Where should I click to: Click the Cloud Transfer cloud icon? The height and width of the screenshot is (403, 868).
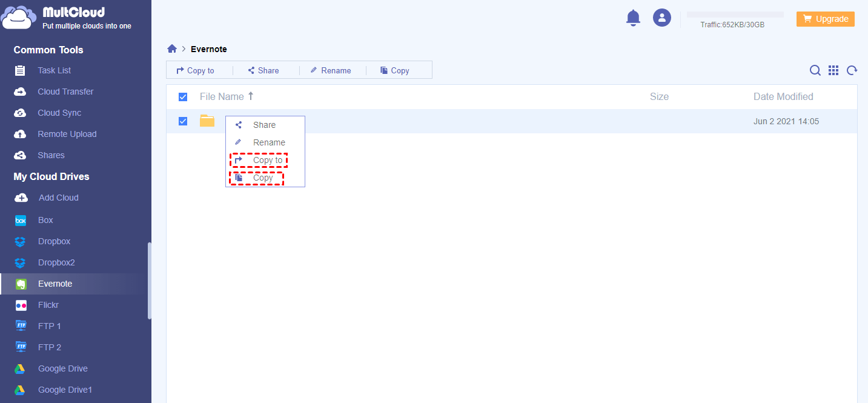(x=20, y=92)
